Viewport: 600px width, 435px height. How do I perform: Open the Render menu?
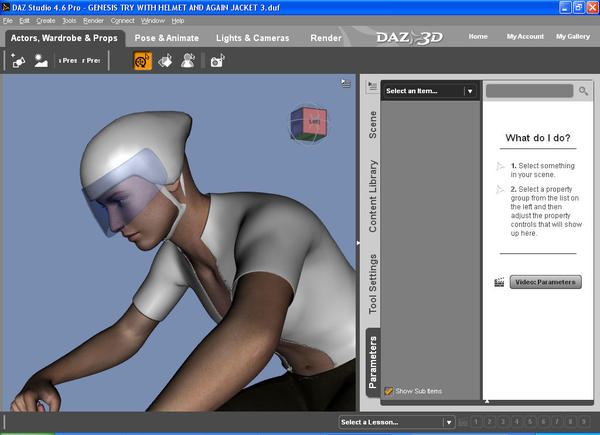point(93,21)
